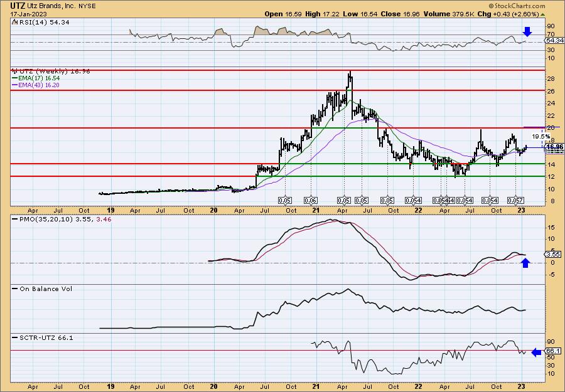Click the EMA(43) 16.20 legend entry
The image size is (565, 392).
tap(36, 85)
